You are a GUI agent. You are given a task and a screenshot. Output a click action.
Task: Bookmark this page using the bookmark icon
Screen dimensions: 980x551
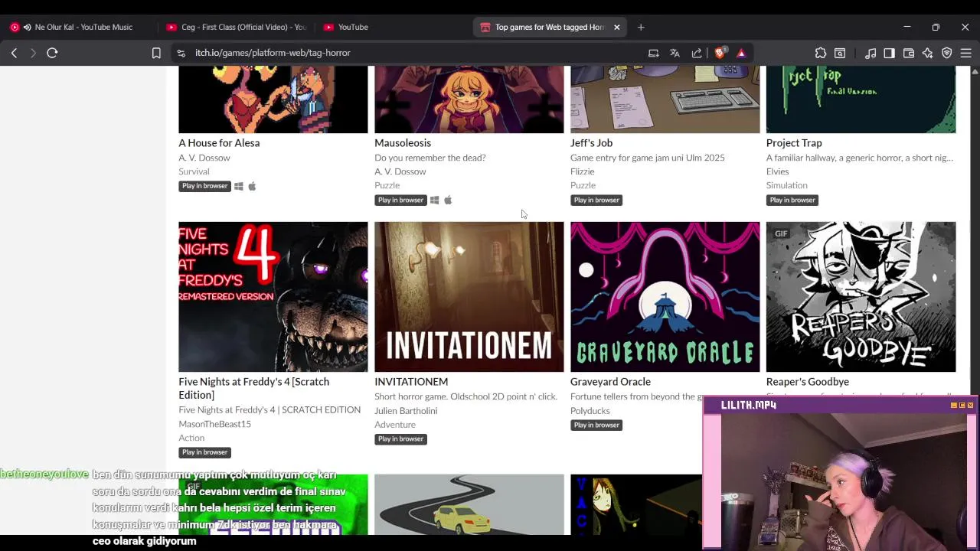(156, 53)
